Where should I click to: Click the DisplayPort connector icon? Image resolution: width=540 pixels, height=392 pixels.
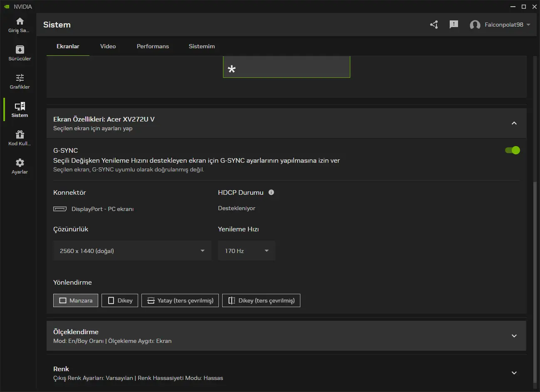60,209
